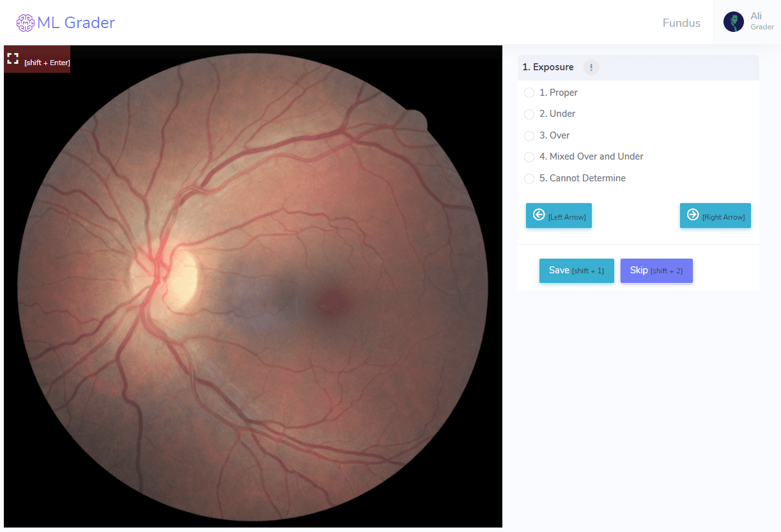This screenshot has width=781, height=532.
Task: Click the grader name Ali
Action: pyautogui.click(x=756, y=15)
